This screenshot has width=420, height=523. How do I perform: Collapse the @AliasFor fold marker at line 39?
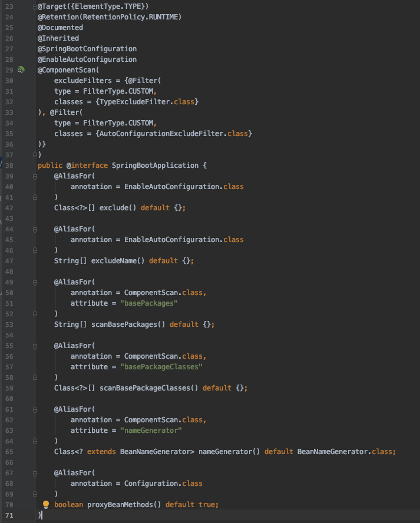point(35,176)
